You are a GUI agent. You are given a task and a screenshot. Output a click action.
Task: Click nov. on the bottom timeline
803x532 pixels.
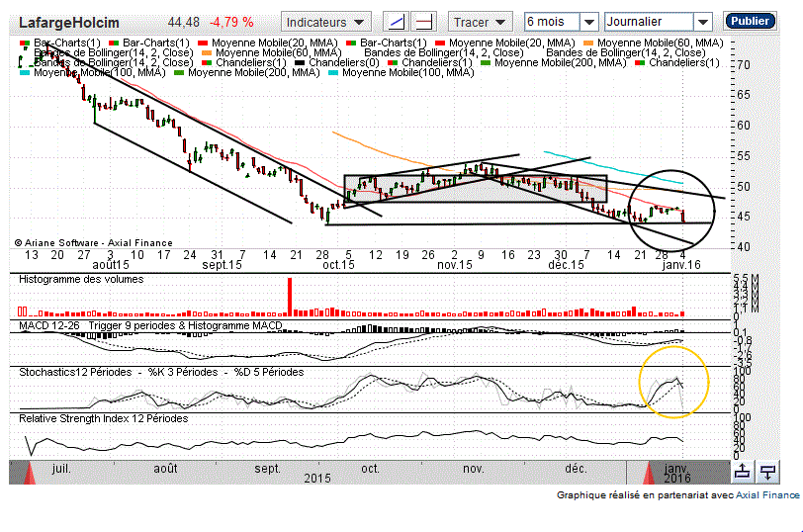pos(473,469)
